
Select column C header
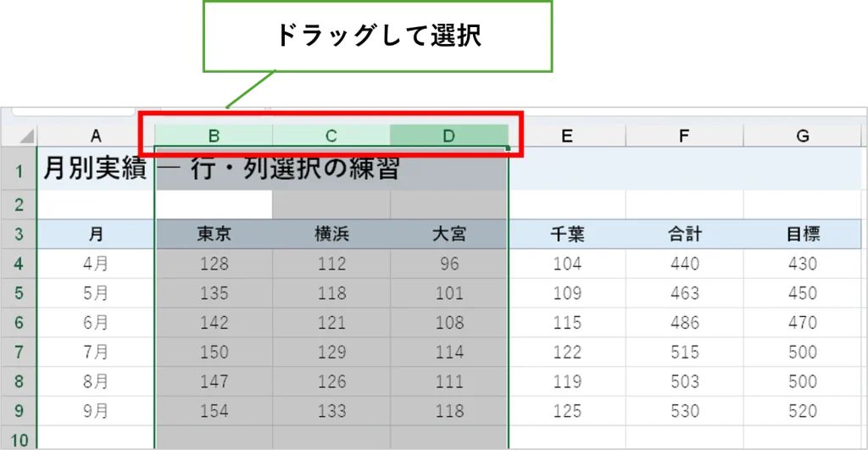pyautogui.click(x=331, y=136)
